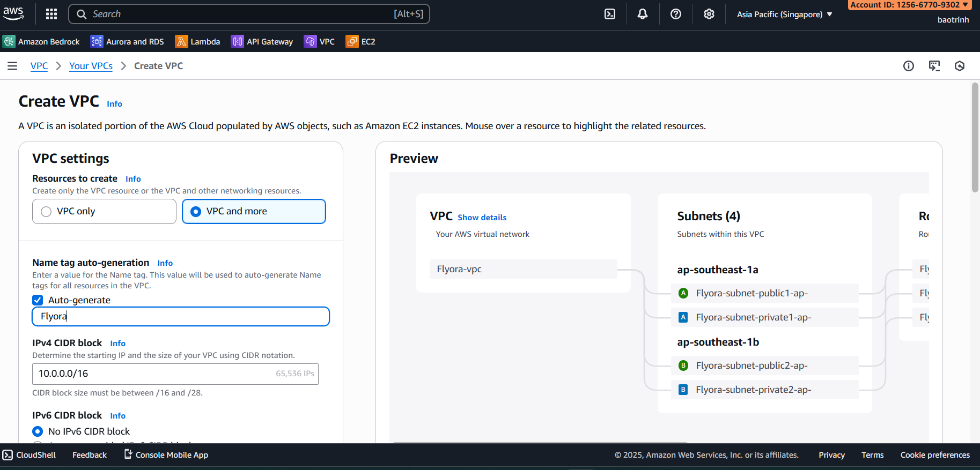This screenshot has width=980, height=470.
Task: Open the Lambda service shortcut
Action: pyautogui.click(x=198, y=41)
